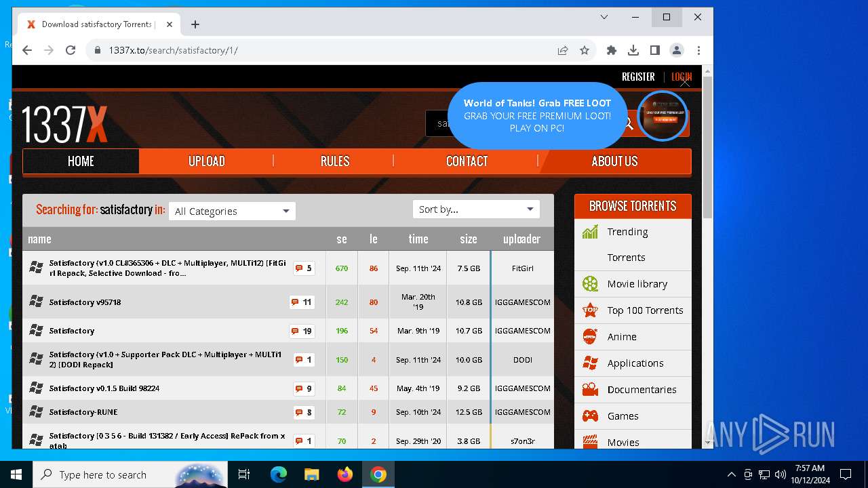Open Satisfactory v0.1.5 Build 98224 torrent

pos(104,388)
